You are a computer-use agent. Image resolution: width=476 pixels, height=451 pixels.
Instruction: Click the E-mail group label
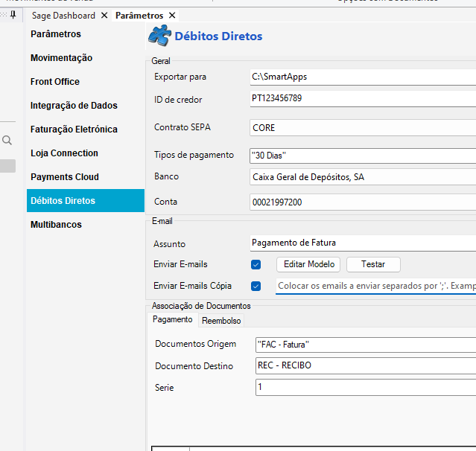[x=162, y=221]
